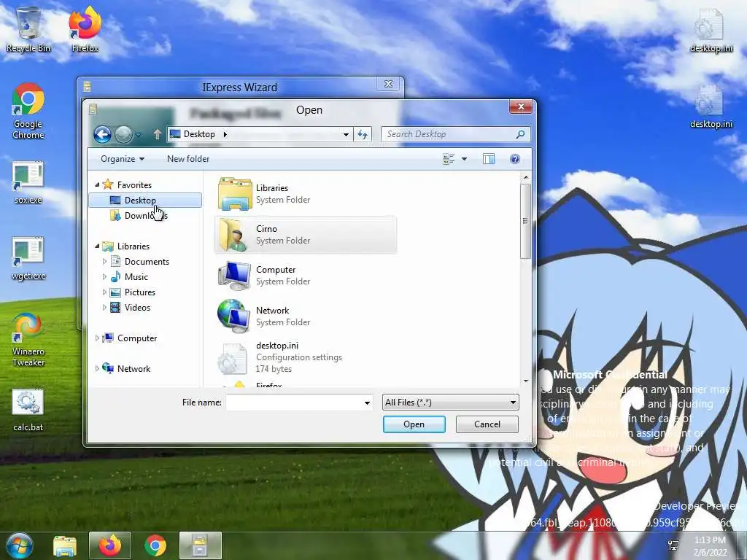Expand the Network tree node

click(97, 368)
